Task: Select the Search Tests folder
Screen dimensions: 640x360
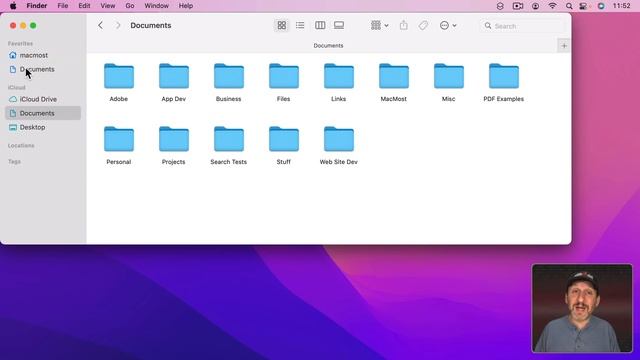Action: click(x=229, y=145)
